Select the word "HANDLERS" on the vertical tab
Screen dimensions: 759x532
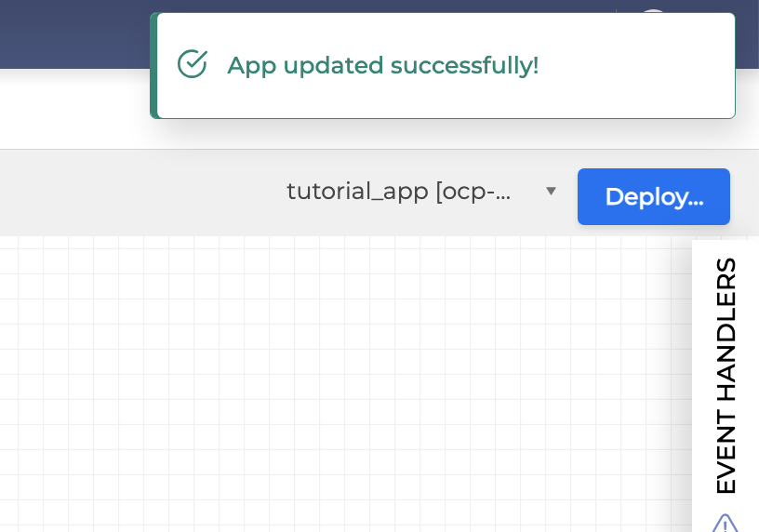point(726,330)
